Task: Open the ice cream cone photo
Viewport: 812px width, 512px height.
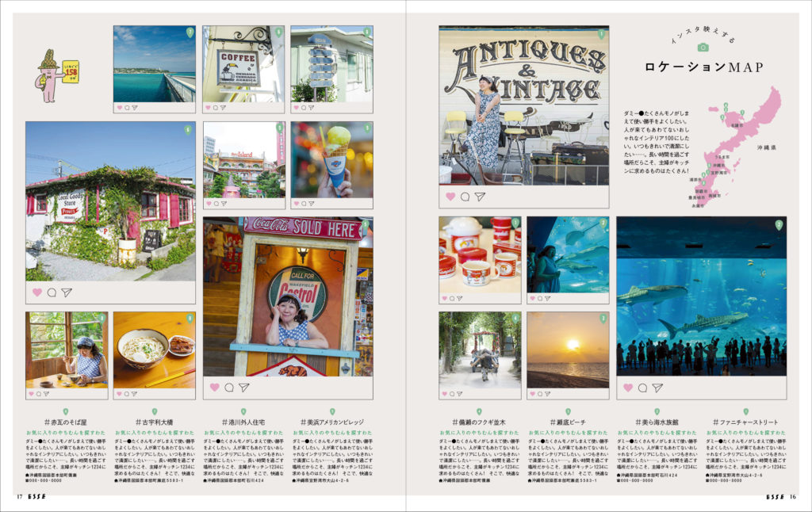Action: click(331, 159)
